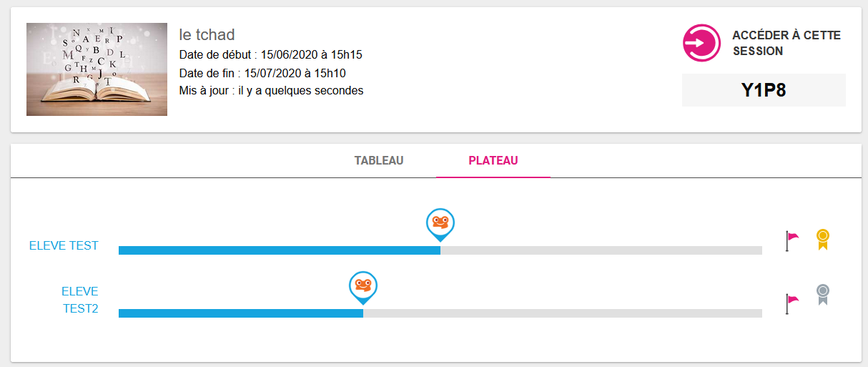Click the silver medal badge icon
The height and width of the screenshot is (367, 868).
pos(823,294)
